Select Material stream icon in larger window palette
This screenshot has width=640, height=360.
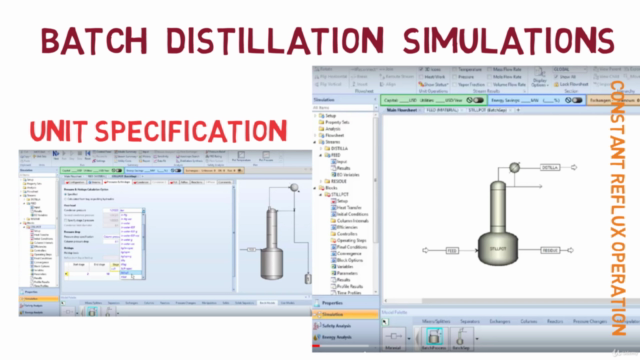(393, 338)
